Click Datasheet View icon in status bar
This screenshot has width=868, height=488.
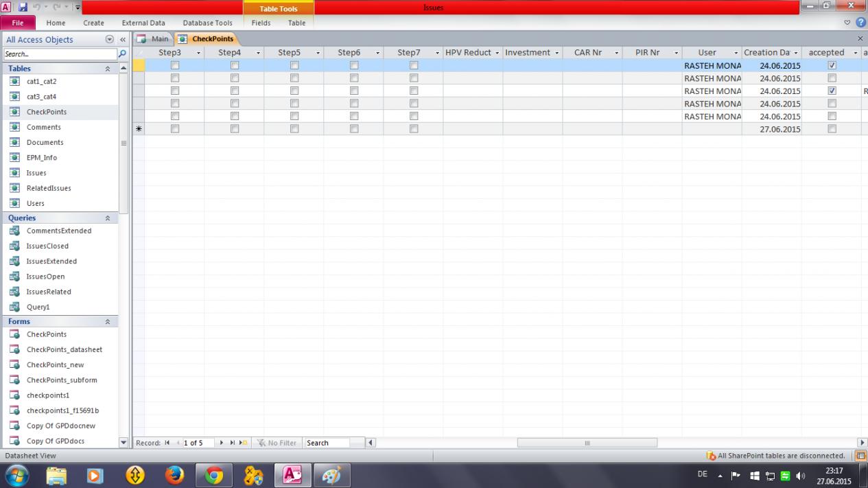[861, 456]
